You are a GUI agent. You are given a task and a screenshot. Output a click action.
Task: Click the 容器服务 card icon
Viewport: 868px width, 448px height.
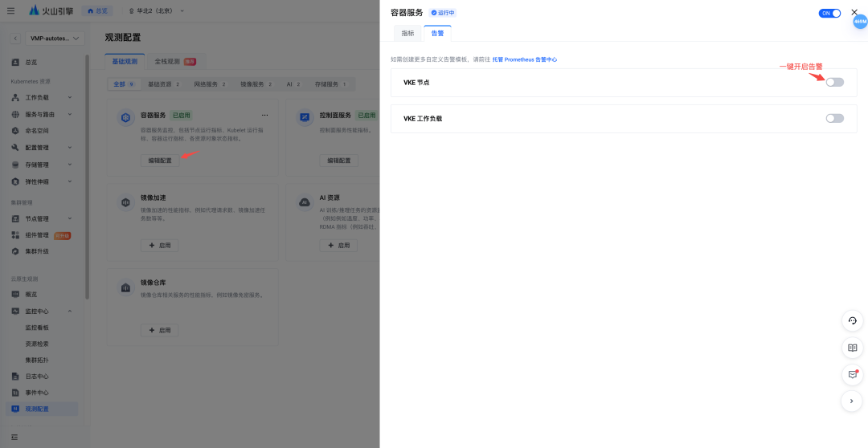click(126, 118)
